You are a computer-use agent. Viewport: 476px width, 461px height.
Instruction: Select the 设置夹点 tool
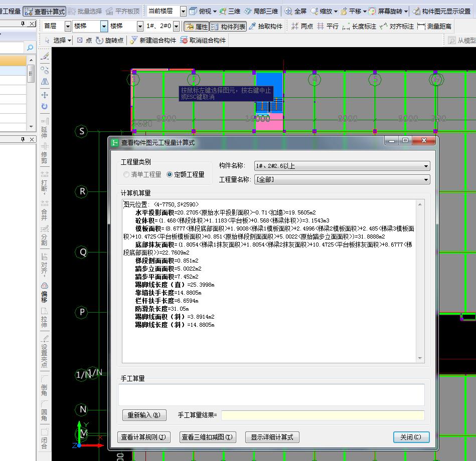44,351
